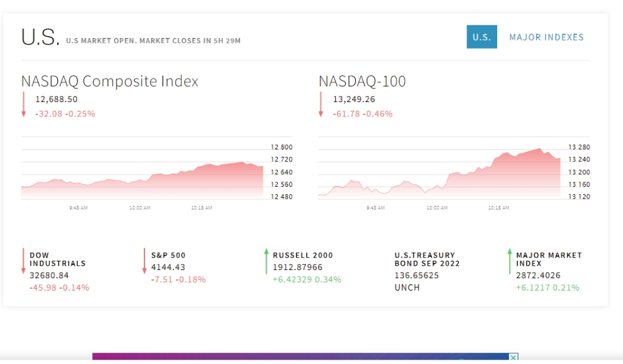Select the market status text 'Market closes in 5H 29M'
The image size is (623, 364).
click(190, 40)
